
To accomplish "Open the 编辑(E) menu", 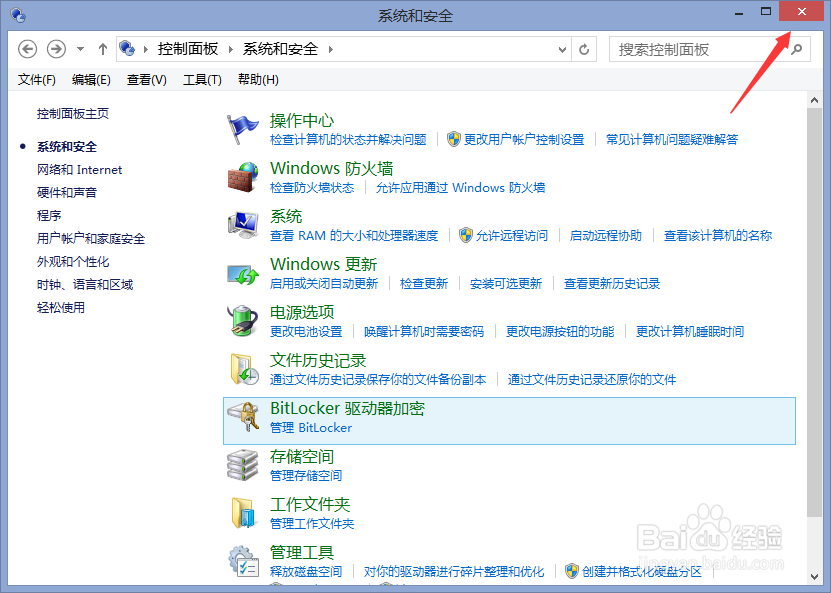I will (91, 79).
